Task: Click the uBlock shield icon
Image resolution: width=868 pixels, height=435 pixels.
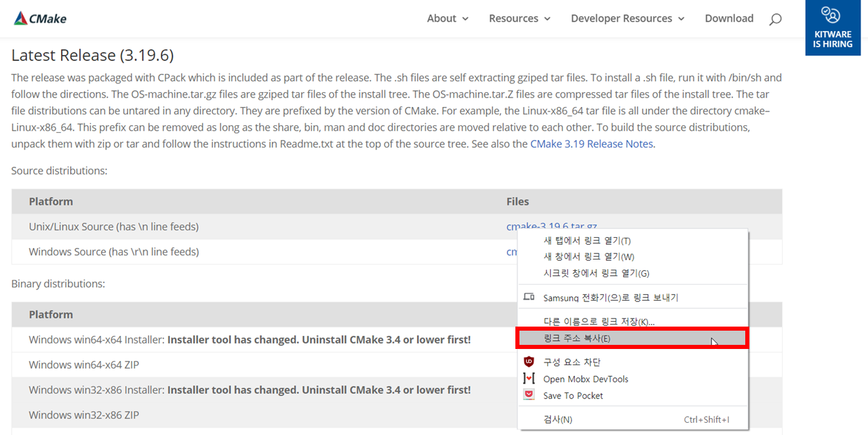Action: click(x=530, y=362)
